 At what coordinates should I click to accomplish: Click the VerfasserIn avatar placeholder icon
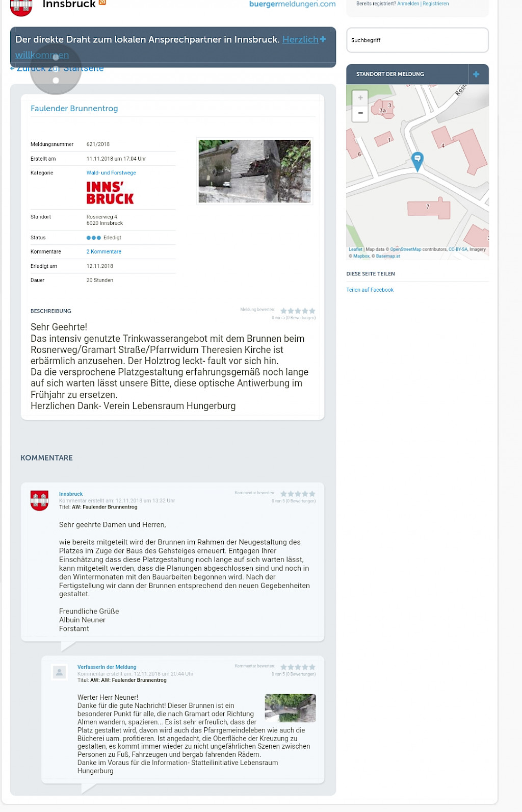pos(60,672)
